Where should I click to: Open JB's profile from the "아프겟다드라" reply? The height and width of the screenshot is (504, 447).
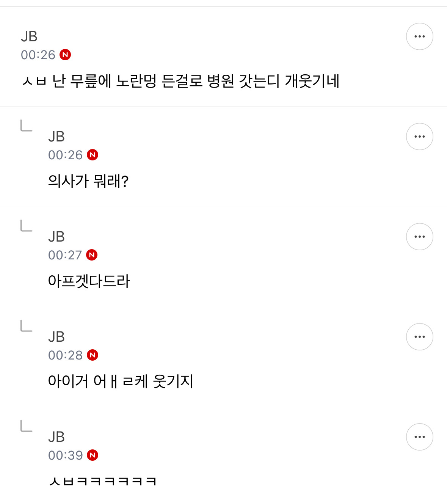(x=56, y=237)
